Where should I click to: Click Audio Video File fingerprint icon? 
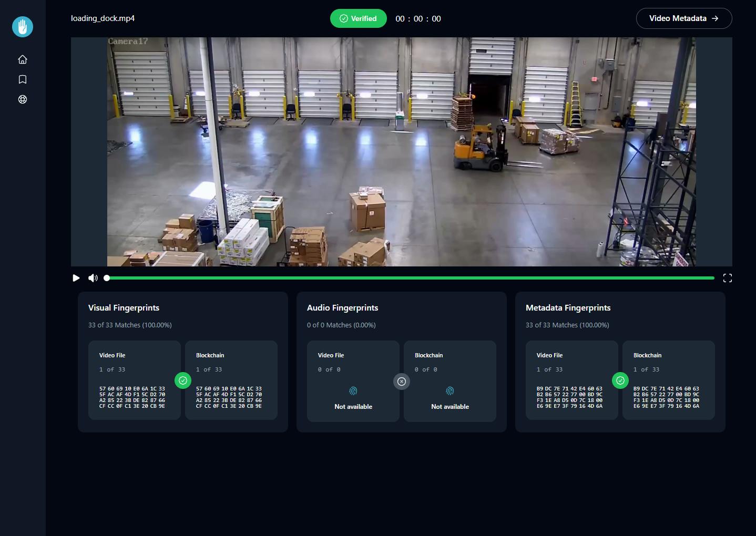353,391
